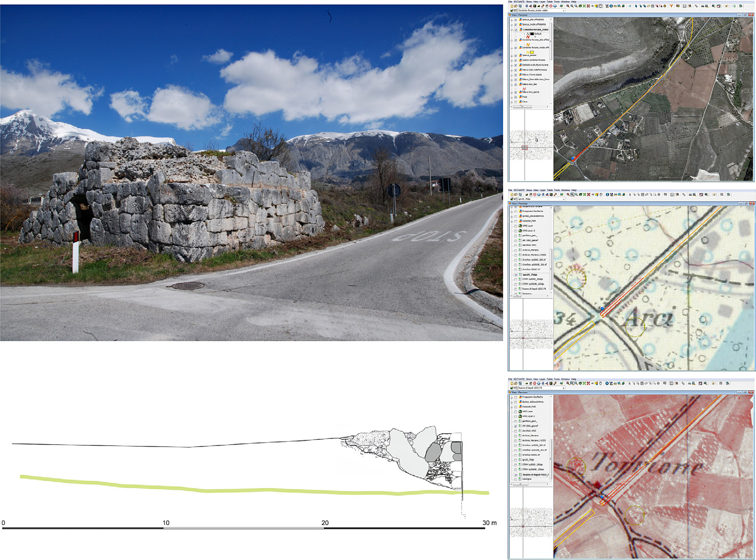This screenshot has height=560, width=756.
Task: Click layer list vertical scrollbar in the aerial-photo GIS window
Action: pyautogui.click(x=551, y=42)
